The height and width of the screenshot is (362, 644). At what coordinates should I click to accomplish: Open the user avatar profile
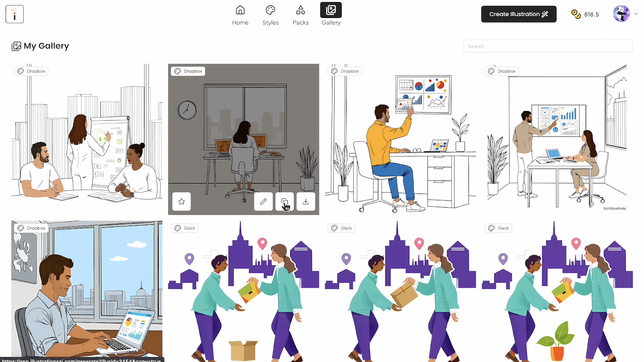pos(621,14)
